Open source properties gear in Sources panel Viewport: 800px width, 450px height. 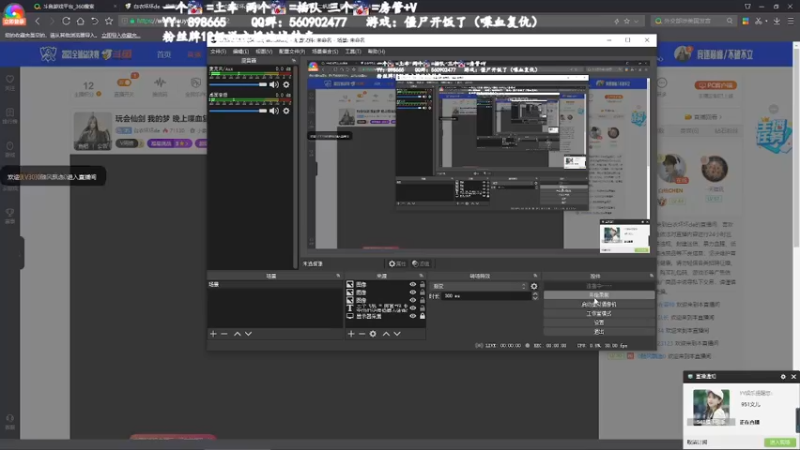point(373,334)
